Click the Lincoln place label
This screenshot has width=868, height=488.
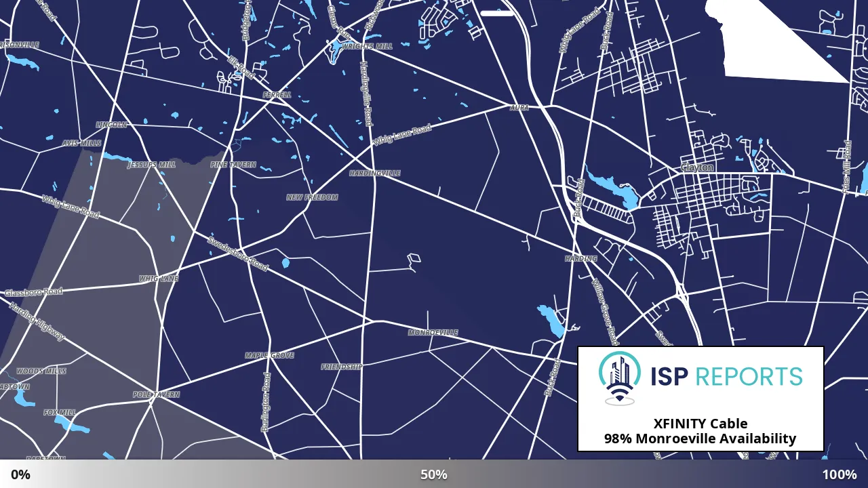click(x=111, y=125)
